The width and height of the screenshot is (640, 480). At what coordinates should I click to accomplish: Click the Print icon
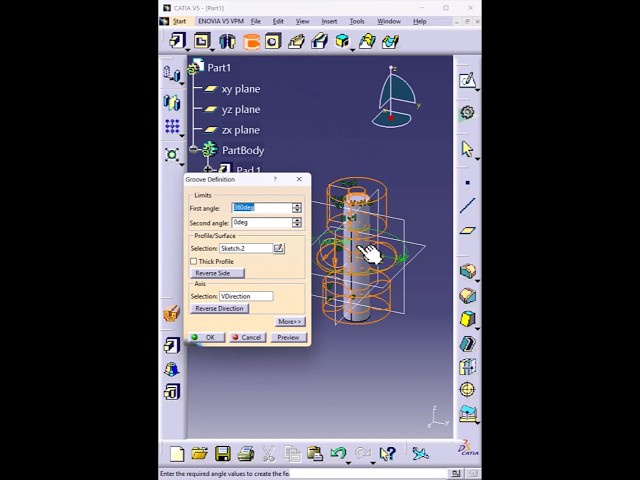pyautogui.click(x=246, y=453)
